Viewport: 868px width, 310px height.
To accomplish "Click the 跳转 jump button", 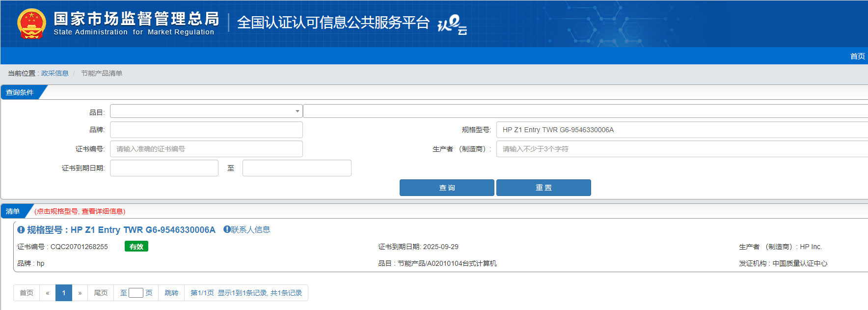I will coord(171,293).
